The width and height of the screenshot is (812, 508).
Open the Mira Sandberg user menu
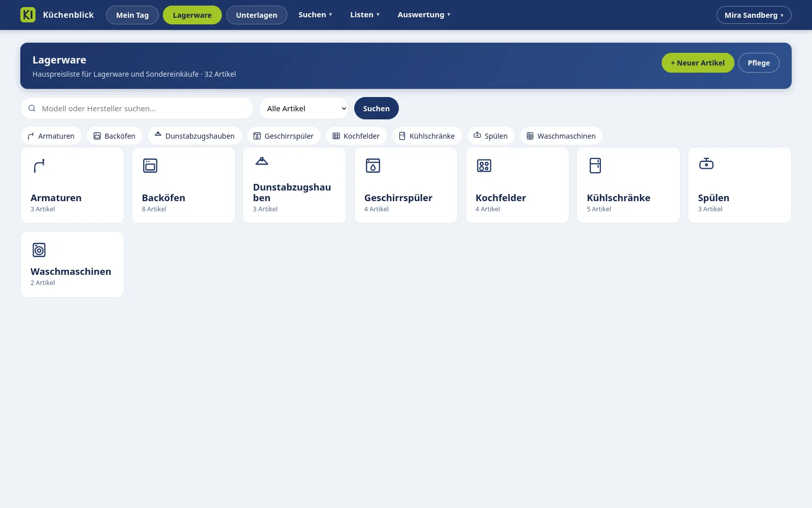754,15
